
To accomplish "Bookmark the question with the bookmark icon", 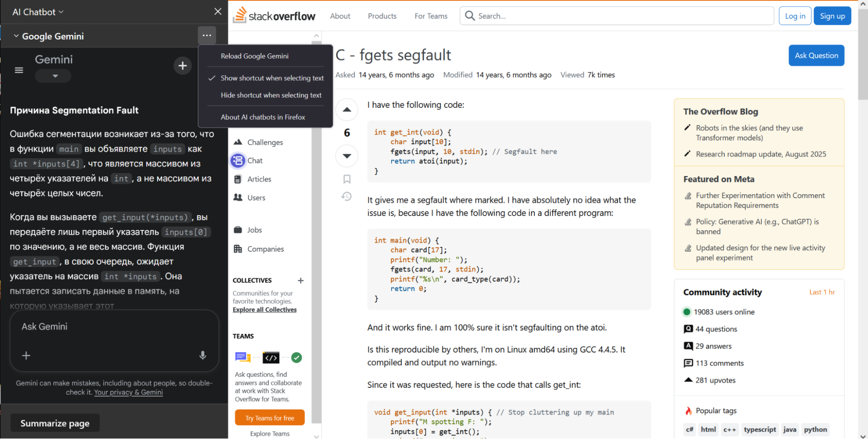I will pos(347,179).
